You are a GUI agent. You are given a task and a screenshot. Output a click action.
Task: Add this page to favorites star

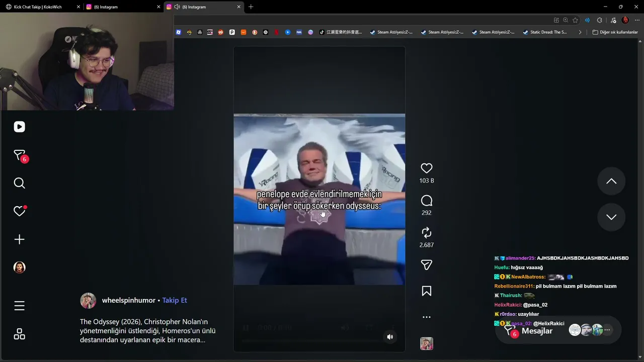point(575,20)
